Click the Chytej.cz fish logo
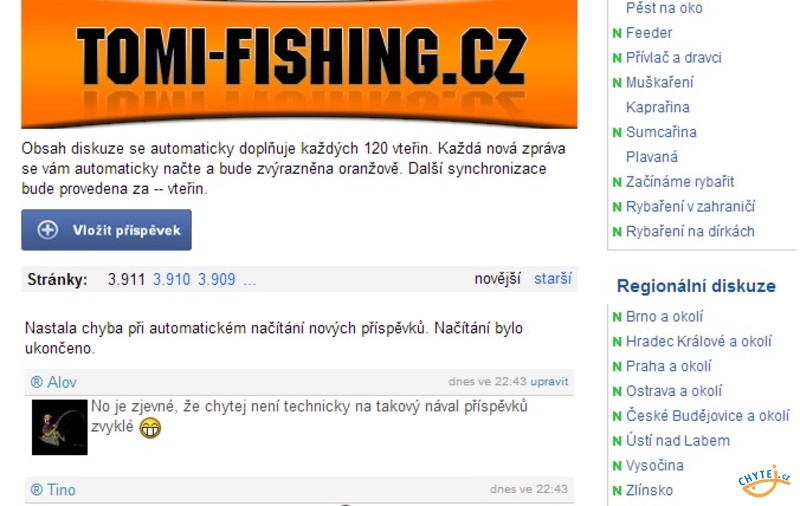Image resolution: width=800 pixels, height=506 pixels. point(764,480)
